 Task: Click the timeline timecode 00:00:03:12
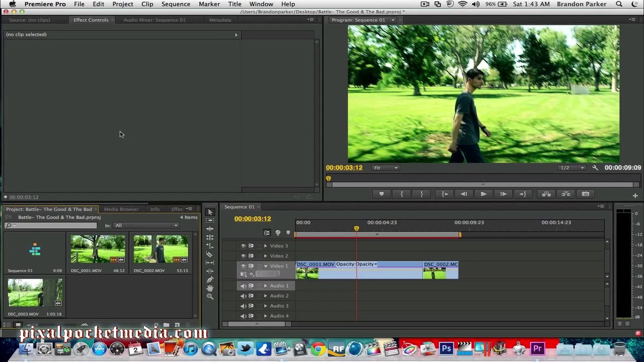(x=253, y=219)
